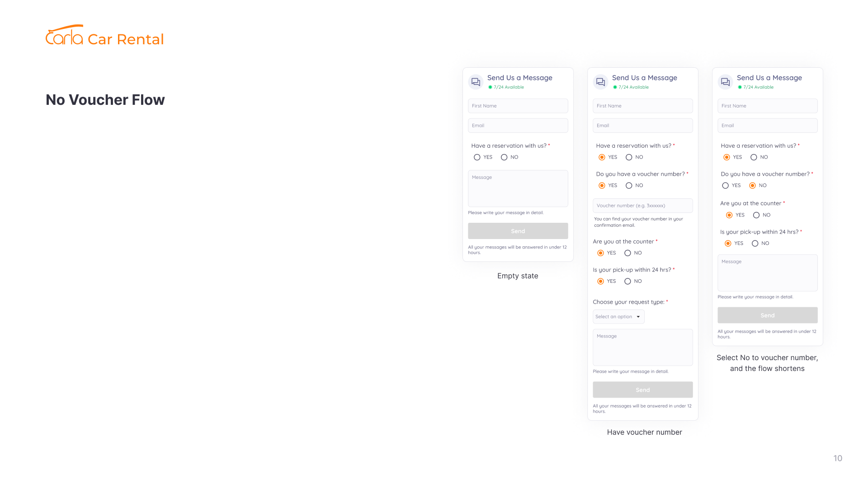Click chat bubble icon in Empty state form
Screen dimensions: 868x488
(x=476, y=82)
